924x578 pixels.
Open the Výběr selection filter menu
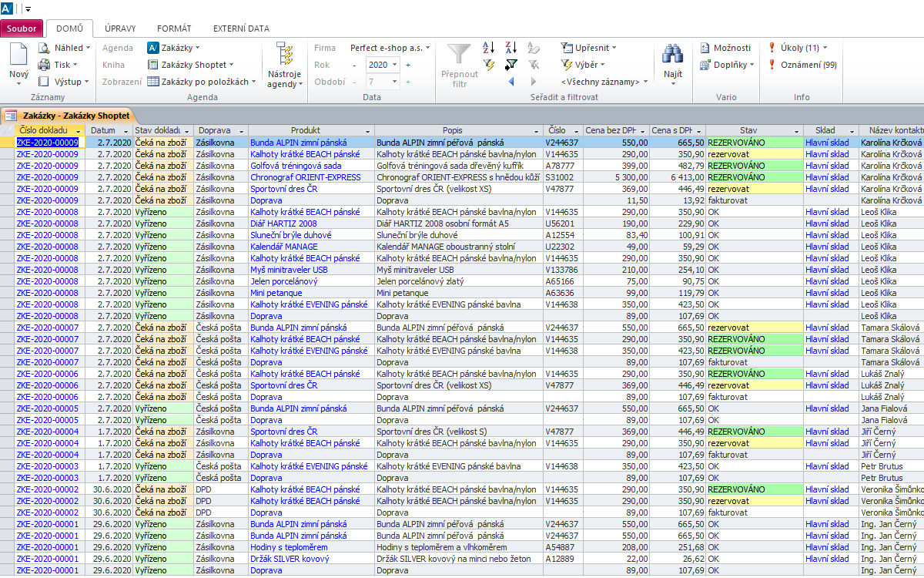[x=583, y=65]
